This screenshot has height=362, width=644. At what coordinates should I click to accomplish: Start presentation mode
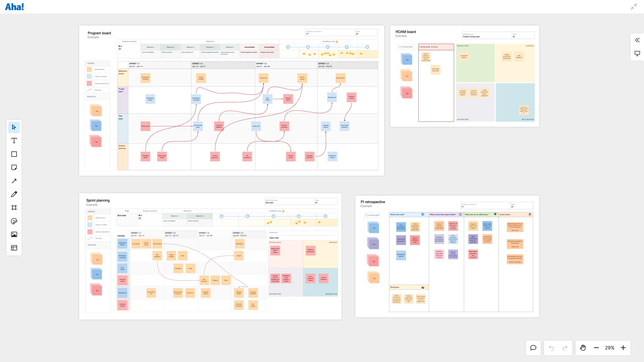637,53
